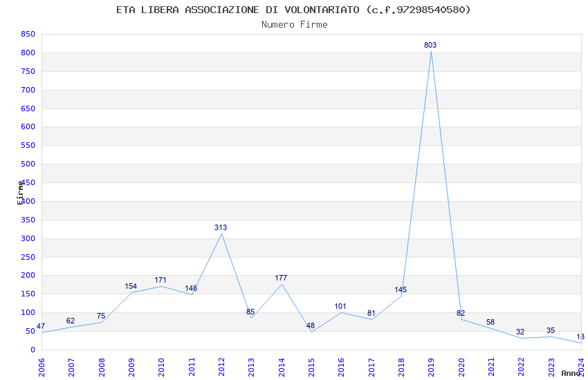The width and height of the screenshot is (588, 380).
Task: Select the y-axis 300 tick label
Action: 28,238
